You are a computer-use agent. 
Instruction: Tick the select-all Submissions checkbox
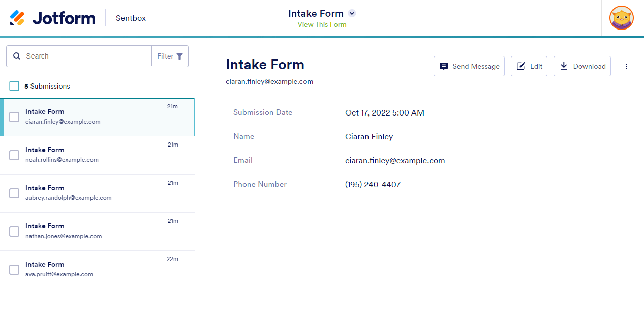pyautogui.click(x=14, y=86)
